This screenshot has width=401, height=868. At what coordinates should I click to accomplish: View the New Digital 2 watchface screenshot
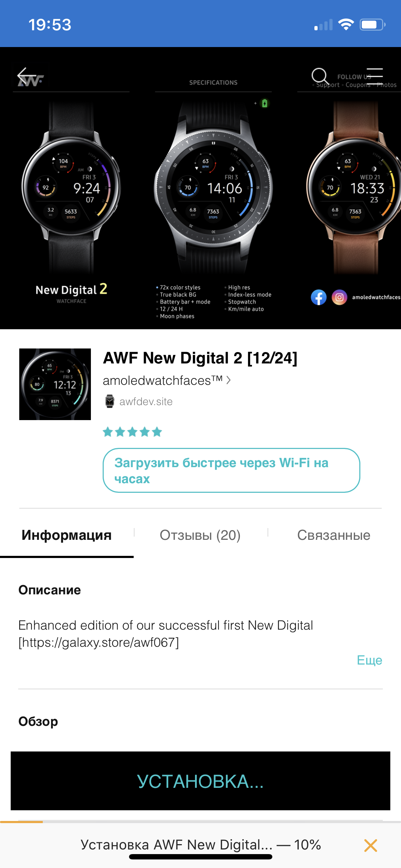click(x=71, y=200)
